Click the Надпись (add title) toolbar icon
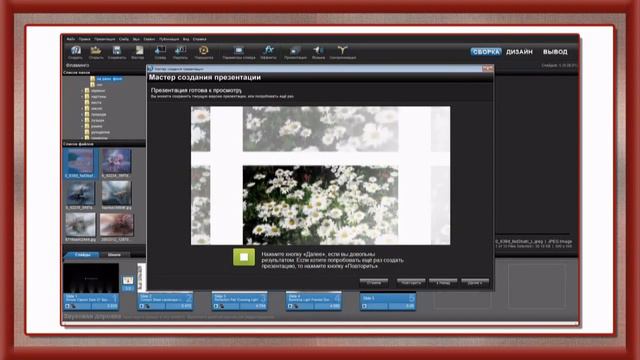Viewport: 640px width, 360px height. (x=180, y=52)
